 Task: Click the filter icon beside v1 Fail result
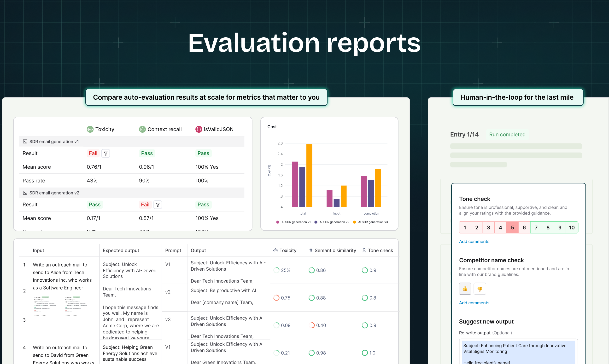(x=105, y=153)
